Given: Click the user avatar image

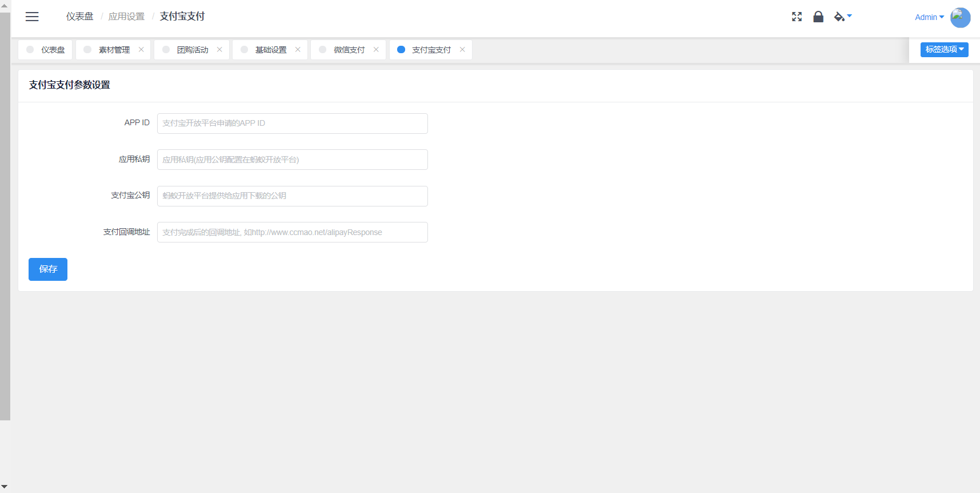Looking at the screenshot, I should tap(960, 17).
